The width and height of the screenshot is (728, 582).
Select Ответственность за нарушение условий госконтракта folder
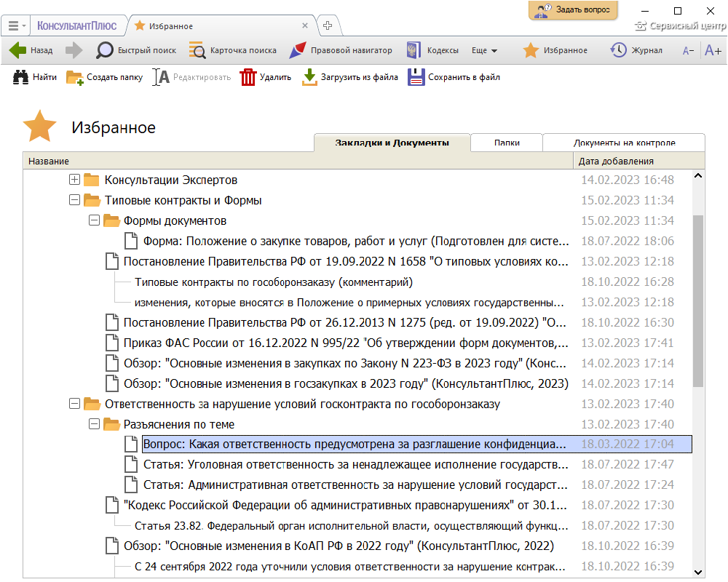click(302, 404)
